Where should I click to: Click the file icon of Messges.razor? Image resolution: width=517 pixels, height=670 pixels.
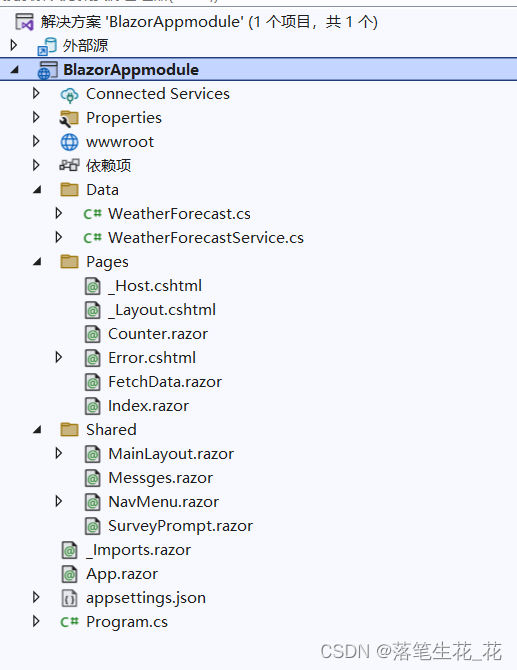click(93, 478)
